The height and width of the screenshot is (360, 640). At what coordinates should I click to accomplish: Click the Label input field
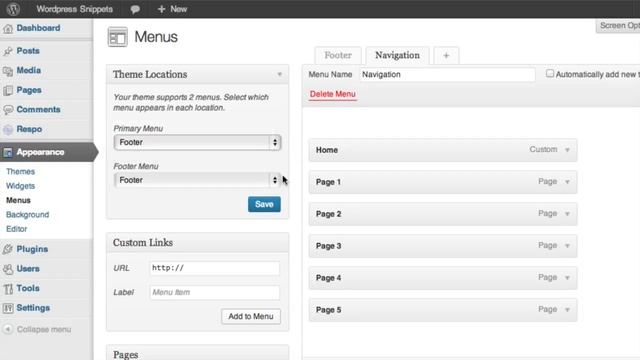215,293
